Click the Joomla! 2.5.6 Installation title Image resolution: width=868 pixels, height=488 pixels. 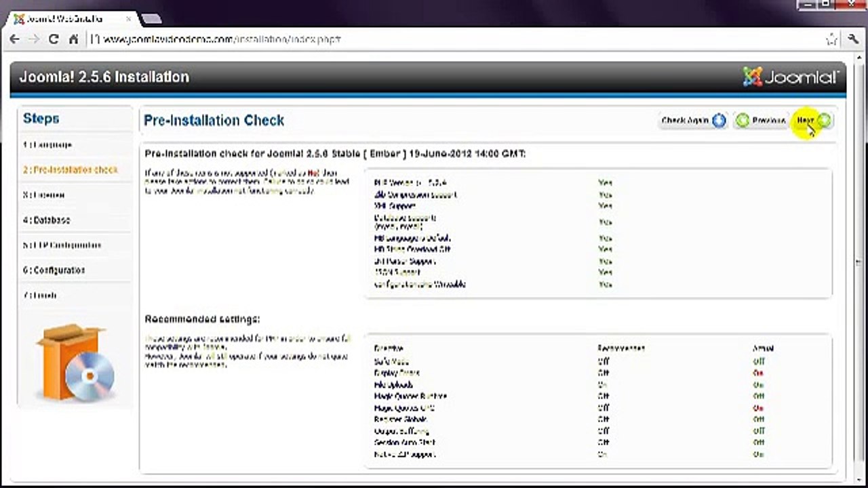104,77
